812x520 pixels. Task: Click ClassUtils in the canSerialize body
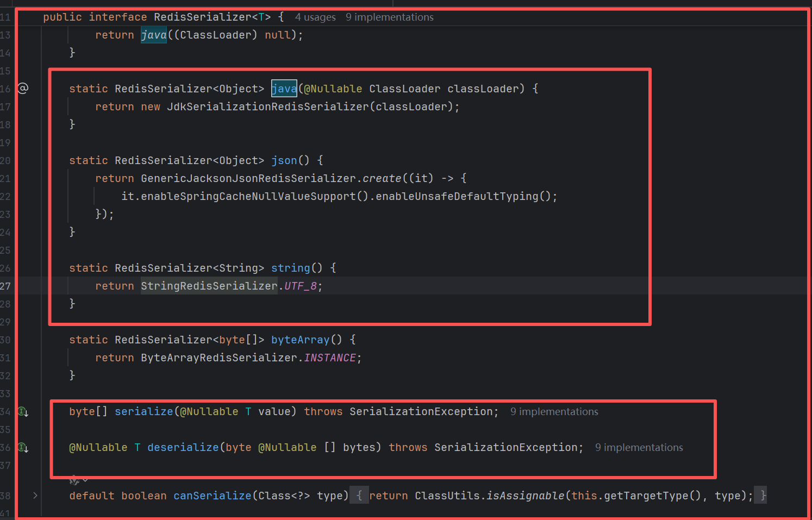point(447,496)
